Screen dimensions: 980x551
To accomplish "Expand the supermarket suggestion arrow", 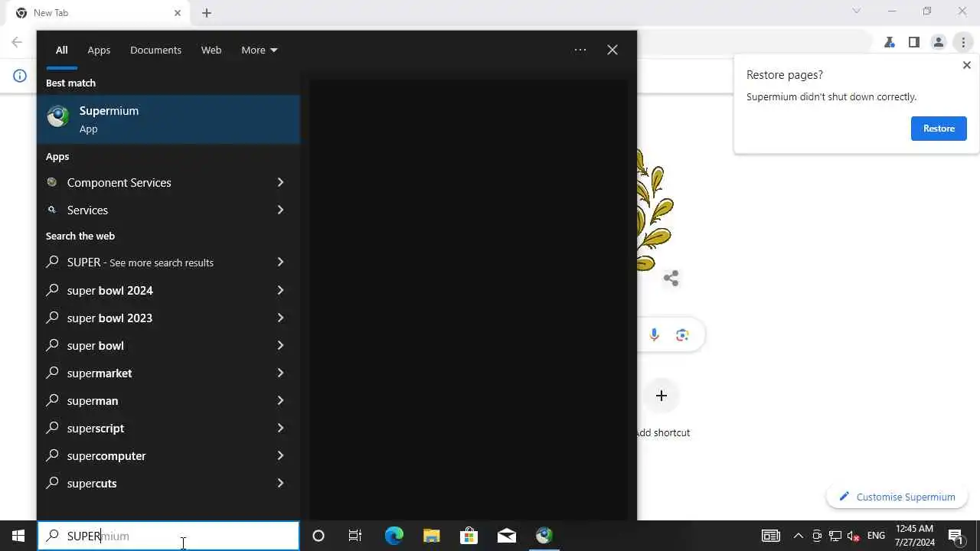I will point(280,373).
